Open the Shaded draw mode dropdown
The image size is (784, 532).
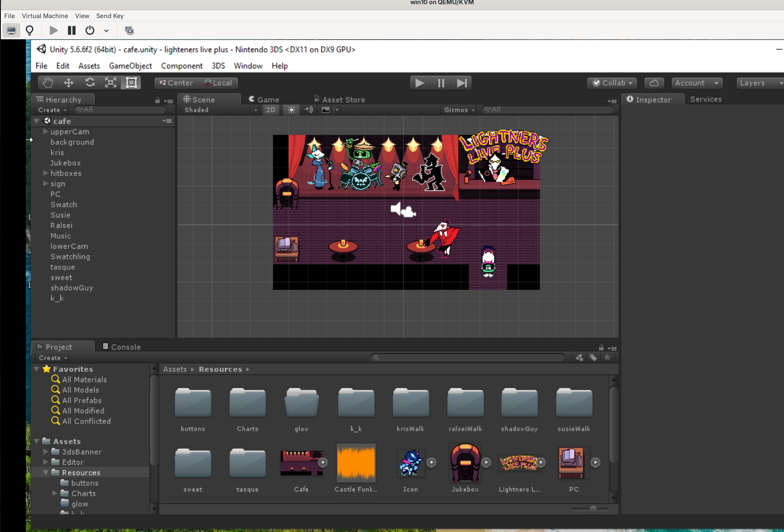pos(220,110)
